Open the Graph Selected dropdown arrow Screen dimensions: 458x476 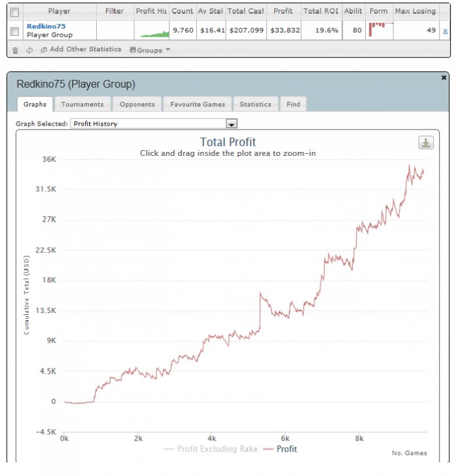[232, 124]
